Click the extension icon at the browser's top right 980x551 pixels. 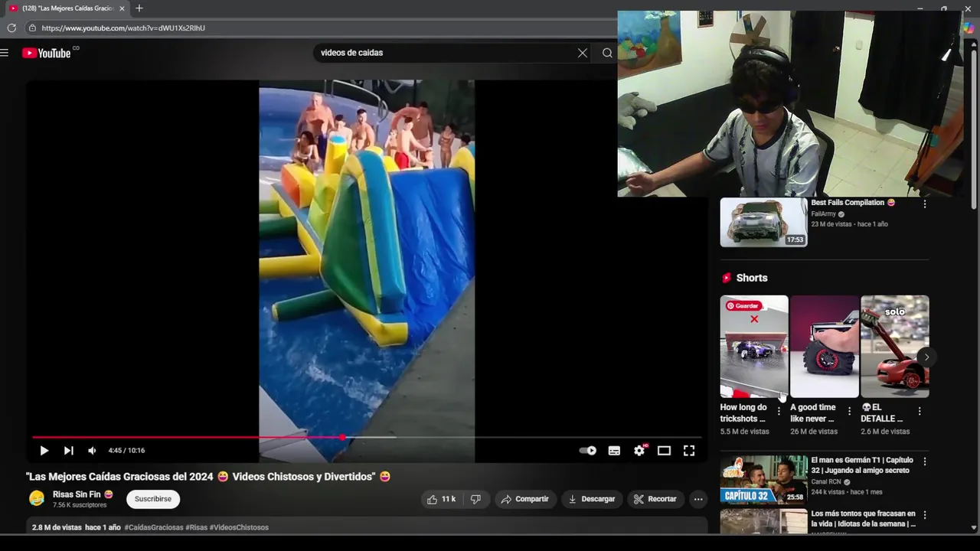point(969,28)
